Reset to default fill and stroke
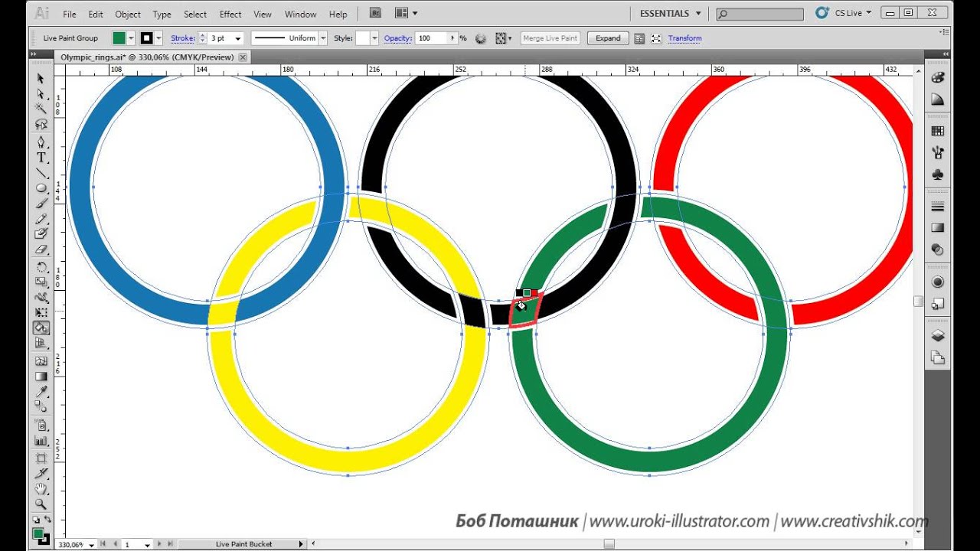This screenshot has height=551, width=980. tap(35, 520)
